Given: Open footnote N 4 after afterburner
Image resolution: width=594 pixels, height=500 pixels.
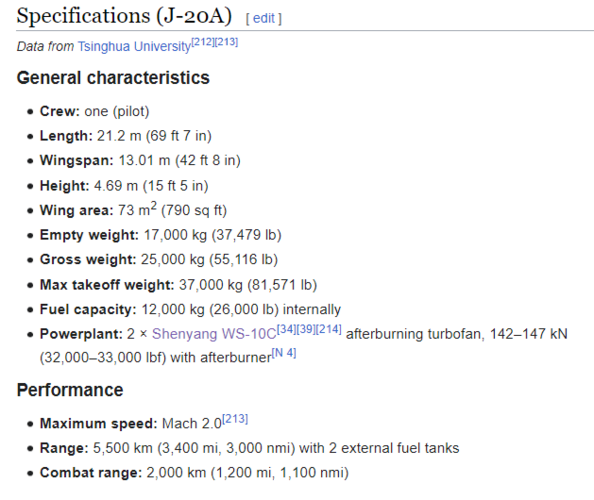Looking at the screenshot, I should [284, 353].
